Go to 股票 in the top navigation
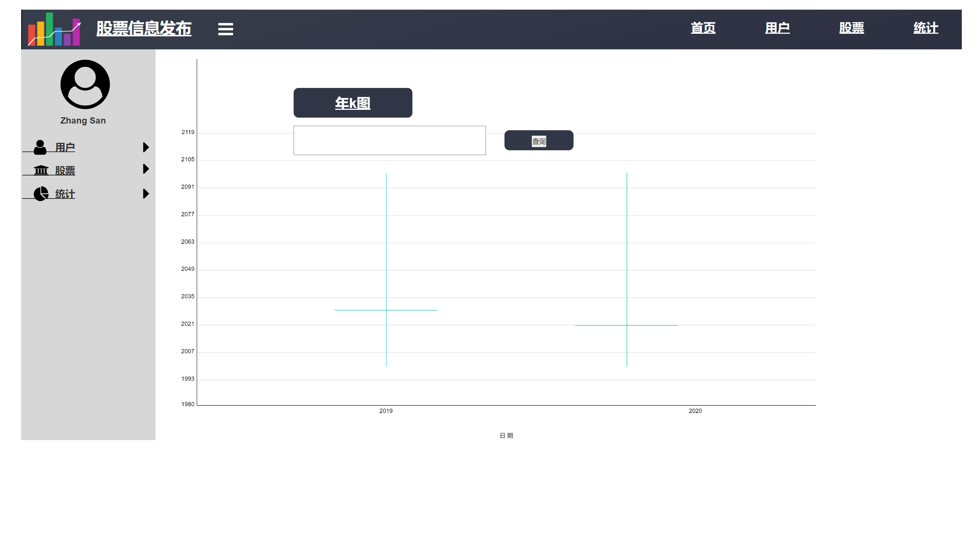The height and width of the screenshot is (541, 980). pos(851,28)
